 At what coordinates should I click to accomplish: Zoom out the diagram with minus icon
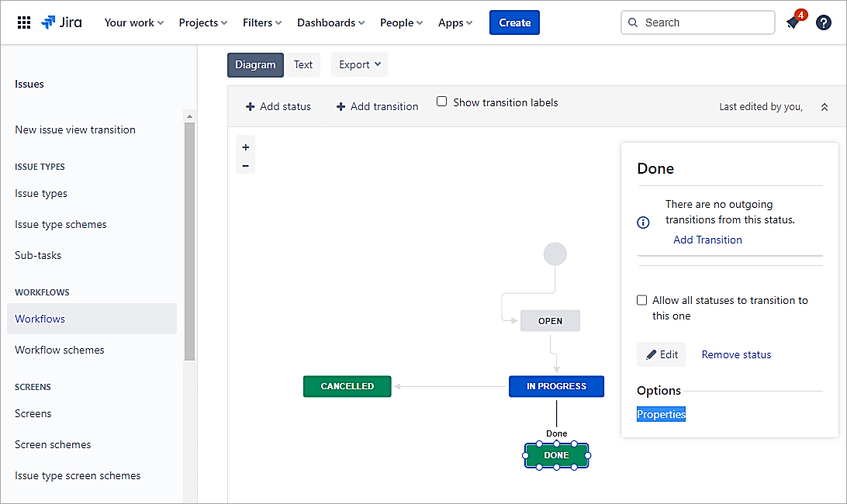point(246,165)
